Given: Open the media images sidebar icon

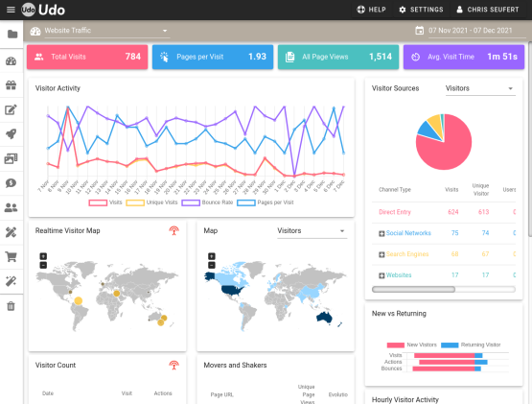Looking at the screenshot, I should [x=12, y=158].
